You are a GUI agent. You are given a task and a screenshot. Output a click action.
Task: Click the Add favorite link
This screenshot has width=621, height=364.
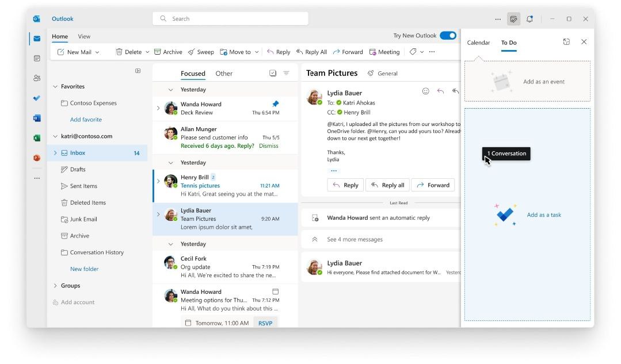pyautogui.click(x=86, y=120)
